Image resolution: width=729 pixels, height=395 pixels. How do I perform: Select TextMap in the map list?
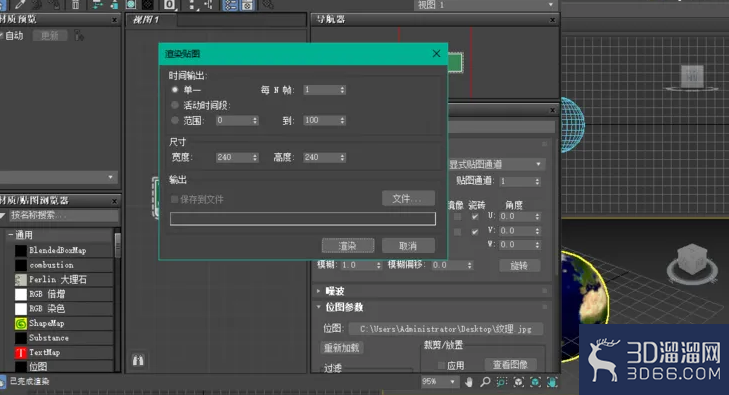click(x=64, y=353)
